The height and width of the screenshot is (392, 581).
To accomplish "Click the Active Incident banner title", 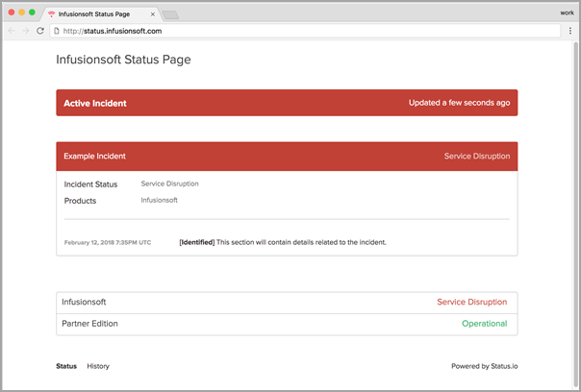I will (95, 103).
